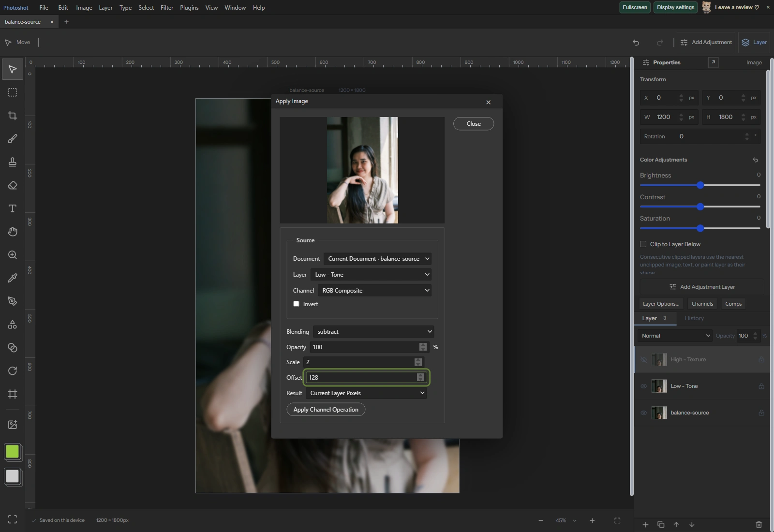This screenshot has height=532, width=774.
Task: Check Clip to Layer Below
Action: 643,244
